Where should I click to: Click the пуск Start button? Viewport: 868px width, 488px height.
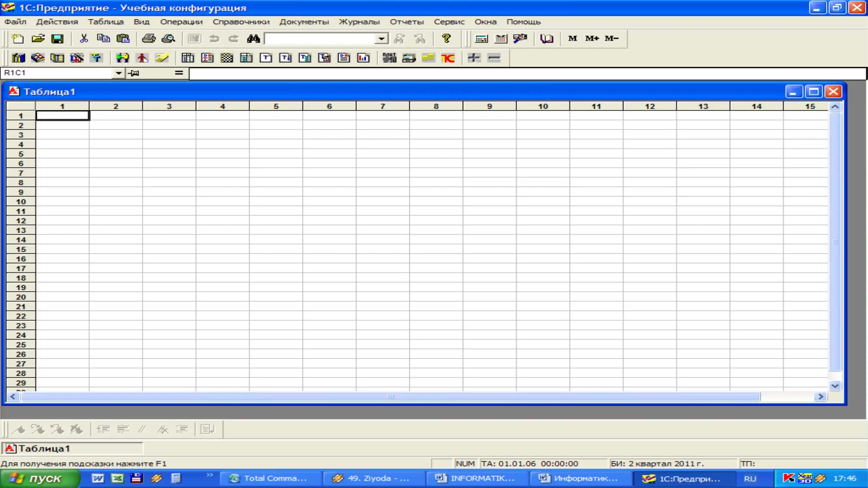pyautogui.click(x=40, y=479)
